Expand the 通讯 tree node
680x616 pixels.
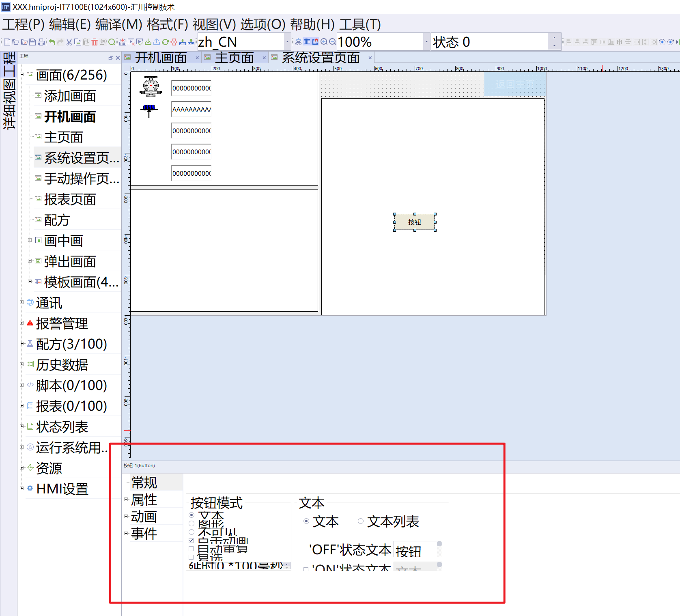22,302
